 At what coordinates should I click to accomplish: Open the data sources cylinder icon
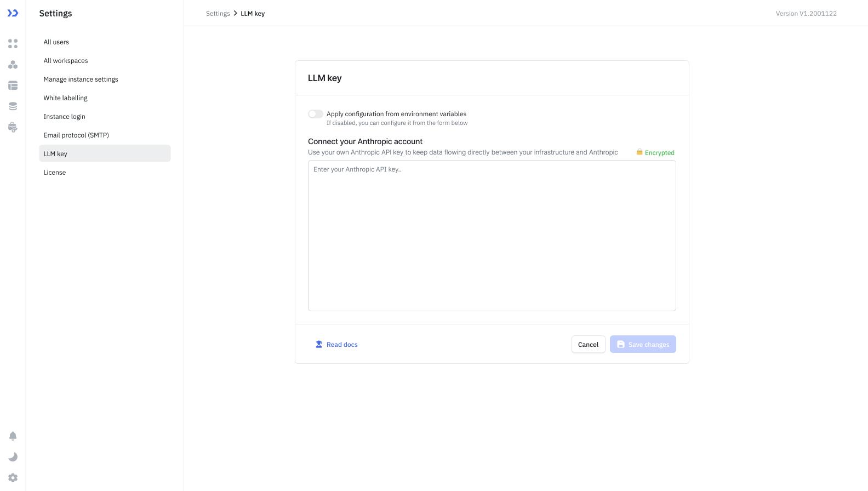13,106
